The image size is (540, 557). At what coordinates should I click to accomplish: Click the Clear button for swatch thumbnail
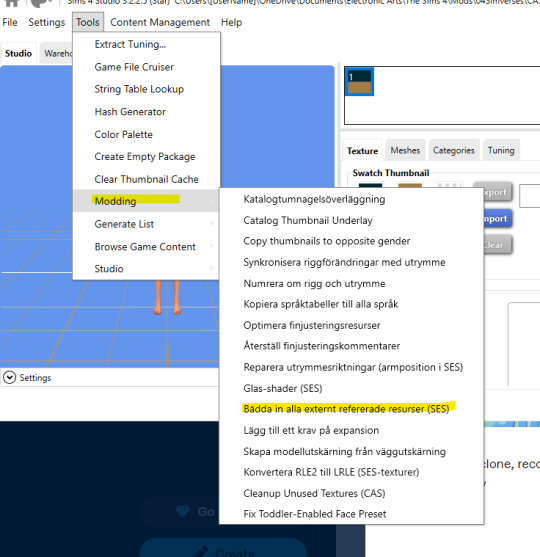497,245
